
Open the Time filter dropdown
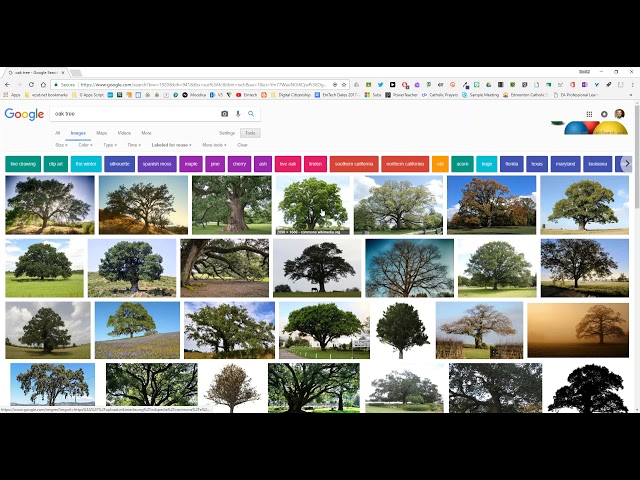134,145
